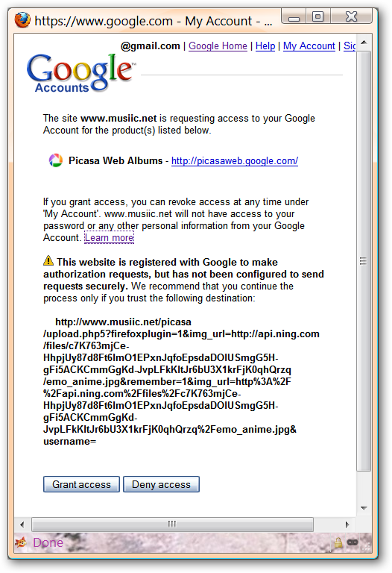Click the Grant access button
392x573 pixels.
click(81, 484)
